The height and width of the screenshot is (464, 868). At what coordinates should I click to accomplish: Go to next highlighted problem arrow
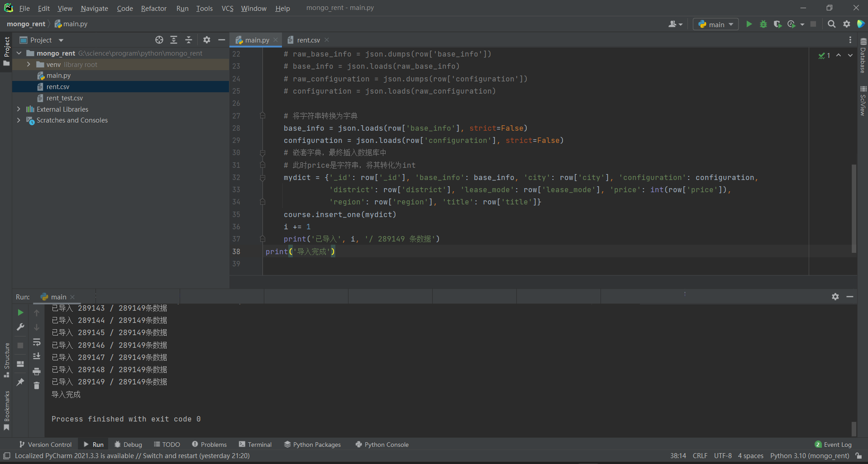850,55
